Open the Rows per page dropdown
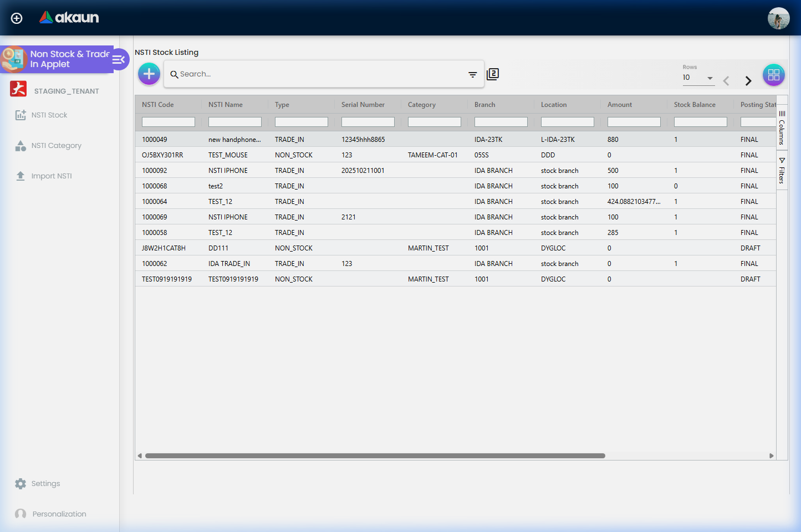This screenshot has height=532, width=801. point(698,78)
